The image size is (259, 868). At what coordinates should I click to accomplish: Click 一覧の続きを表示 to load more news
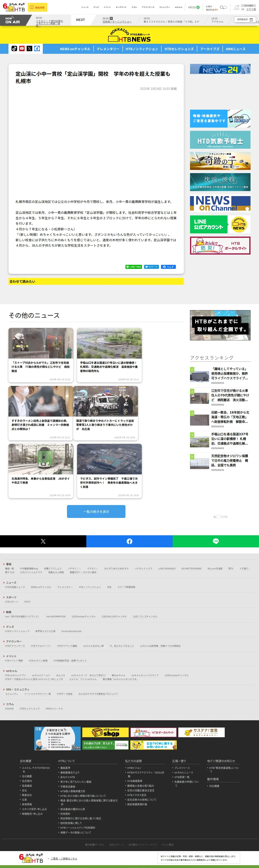pyautogui.click(x=96, y=511)
